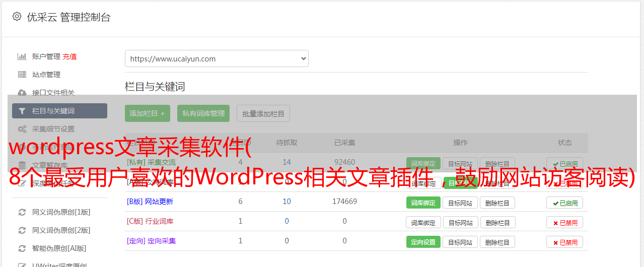The width and height of the screenshot is (644, 267).
Task: Click 删除栏目 in the 采集交流 row
Action: (497, 164)
